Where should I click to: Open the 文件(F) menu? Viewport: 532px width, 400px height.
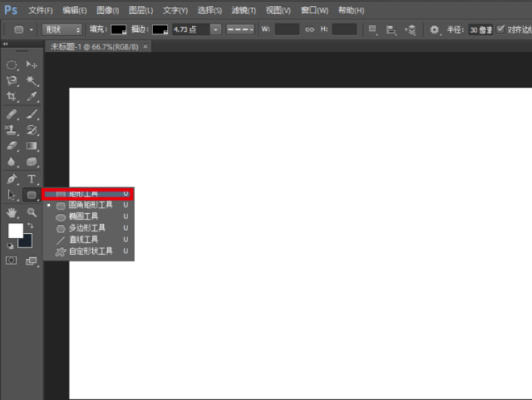tap(40, 10)
